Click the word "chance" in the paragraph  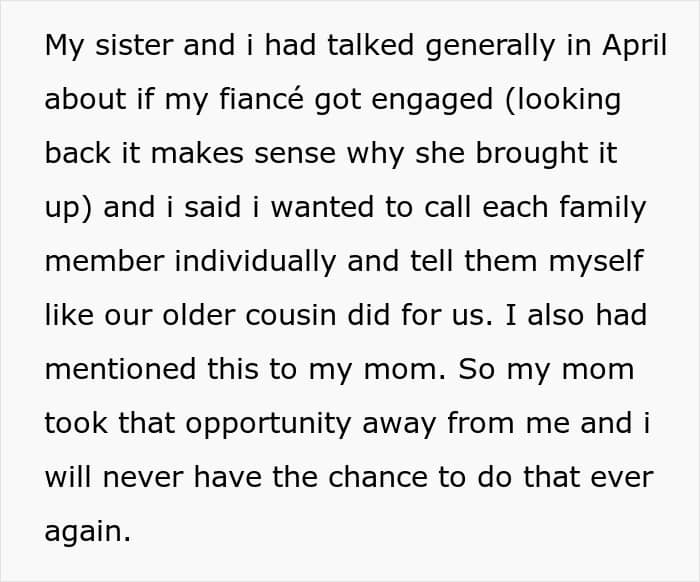click(x=378, y=477)
